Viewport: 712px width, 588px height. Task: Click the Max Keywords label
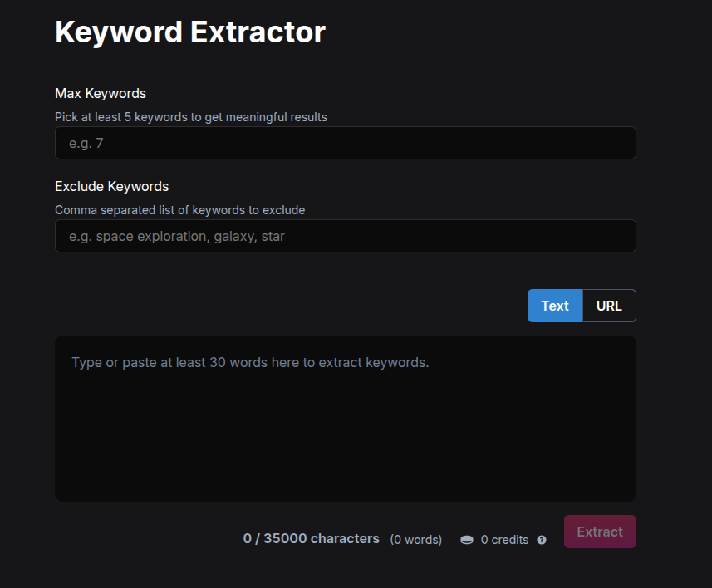coord(101,93)
